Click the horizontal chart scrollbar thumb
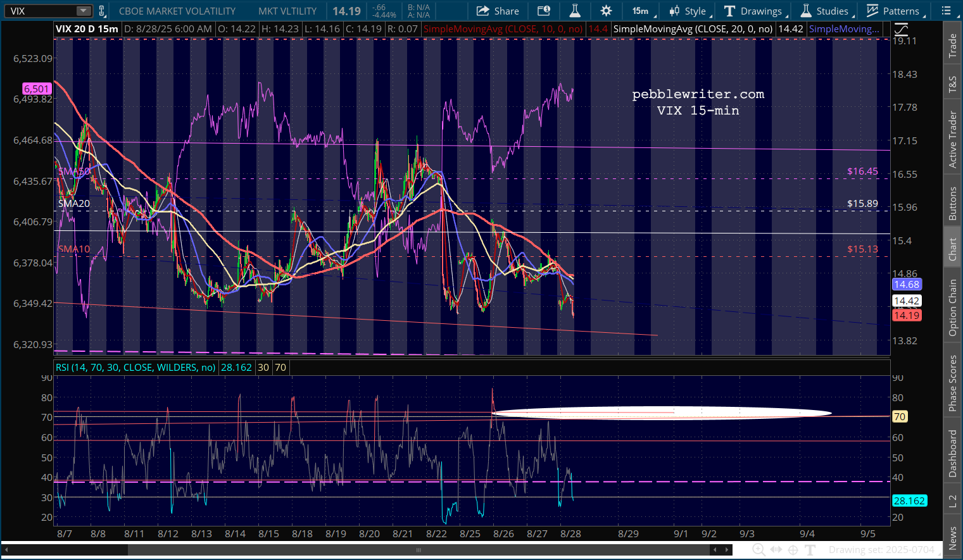 click(x=418, y=550)
